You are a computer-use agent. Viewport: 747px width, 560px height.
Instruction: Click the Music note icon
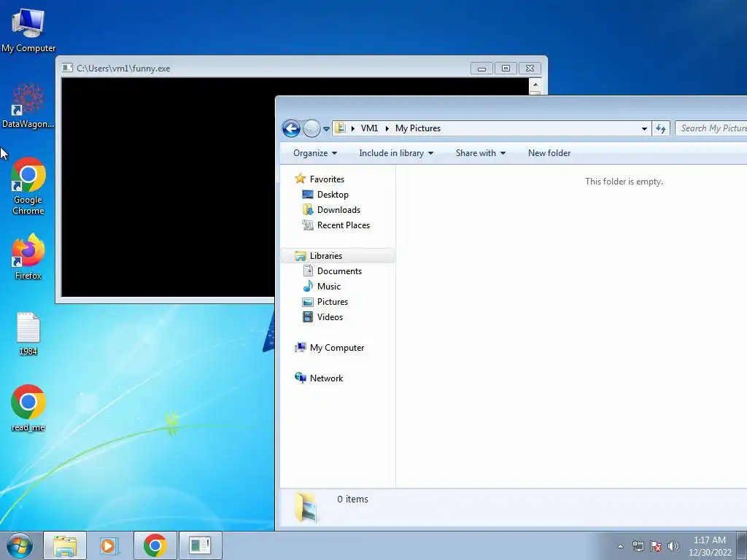(308, 286)
